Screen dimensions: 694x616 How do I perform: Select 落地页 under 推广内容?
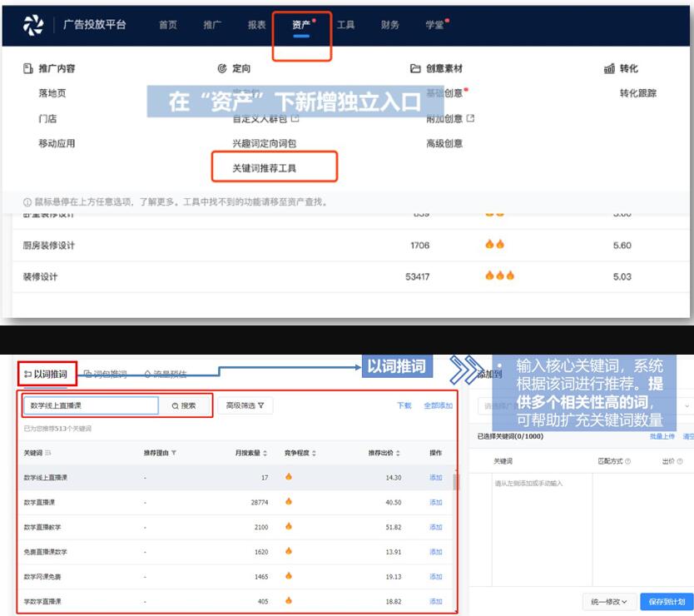(x=52, y=93)
